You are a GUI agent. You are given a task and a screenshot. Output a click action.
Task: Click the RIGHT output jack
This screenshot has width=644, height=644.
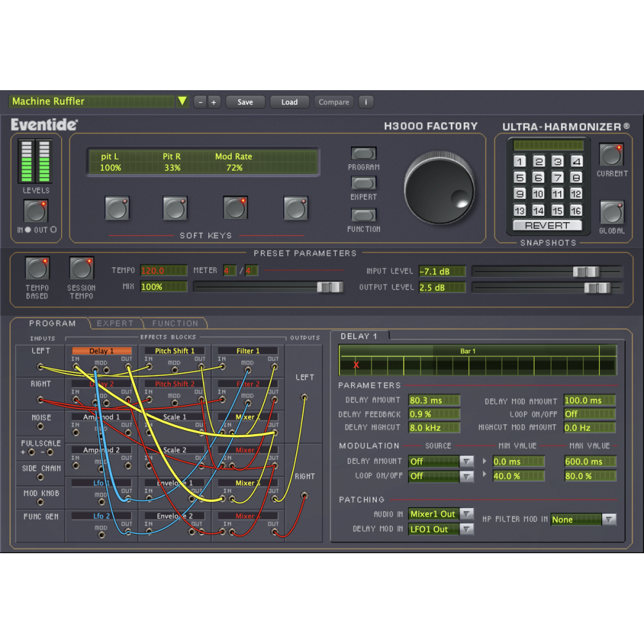tap(303, 496)
